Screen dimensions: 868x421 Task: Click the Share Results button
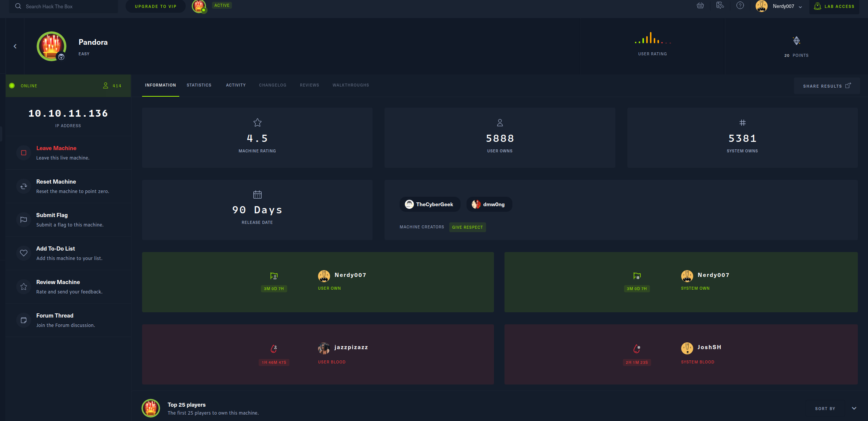827,86
